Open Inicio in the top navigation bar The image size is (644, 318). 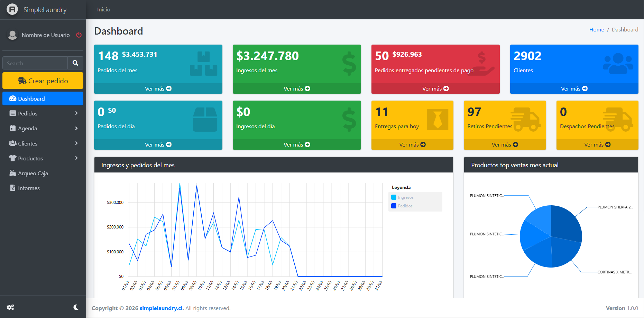(103, 10)
